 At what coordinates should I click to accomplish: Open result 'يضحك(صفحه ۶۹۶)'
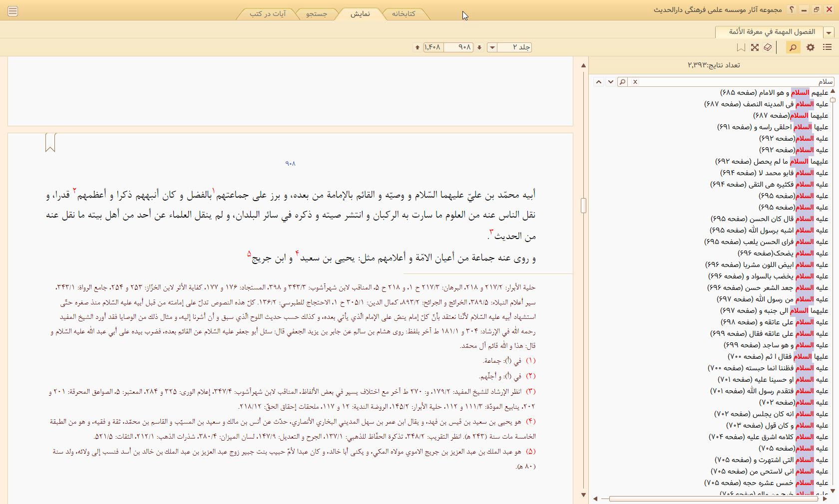coord(783,253)
